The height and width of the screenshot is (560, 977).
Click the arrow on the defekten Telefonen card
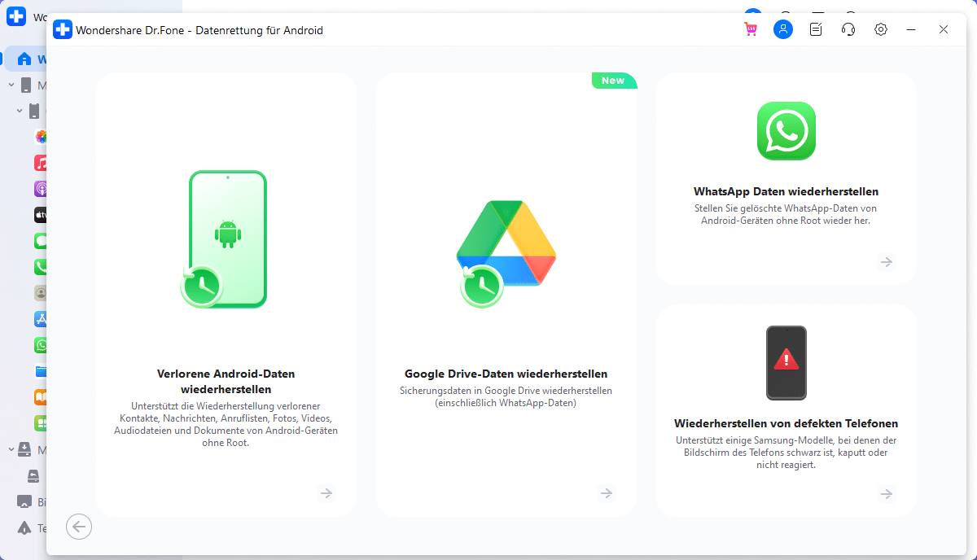[887, 494]
